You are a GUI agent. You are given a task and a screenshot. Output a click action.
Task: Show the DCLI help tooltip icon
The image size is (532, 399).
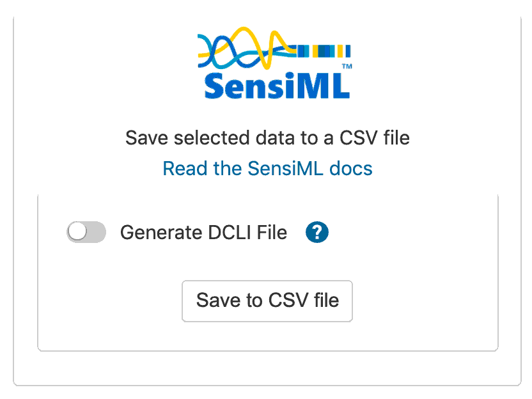click(x=317, y=232)
